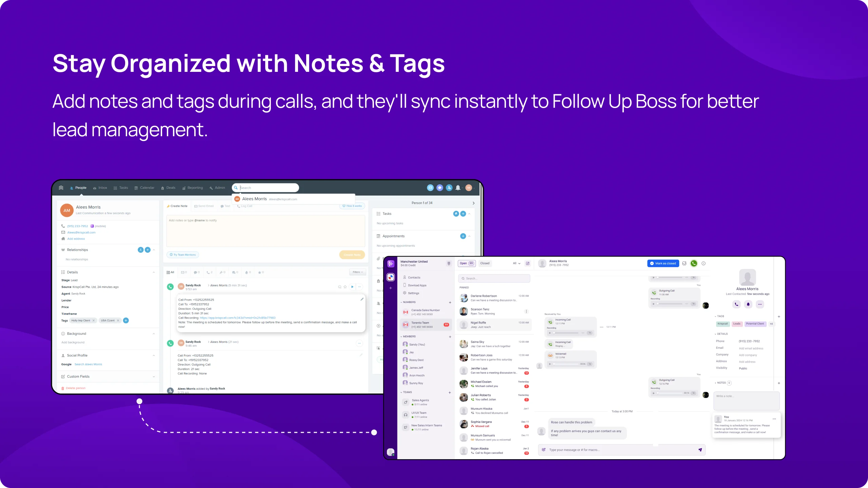The width and height of the screenshot is (868, 488).
Task: Open the Torento Team number
Action: [426, 325]
